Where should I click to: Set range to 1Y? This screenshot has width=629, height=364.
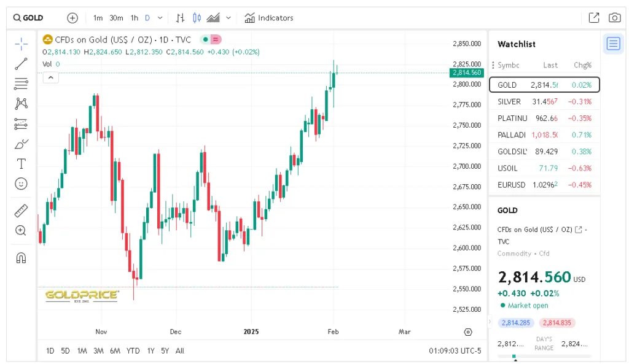[x=151, y=350]
